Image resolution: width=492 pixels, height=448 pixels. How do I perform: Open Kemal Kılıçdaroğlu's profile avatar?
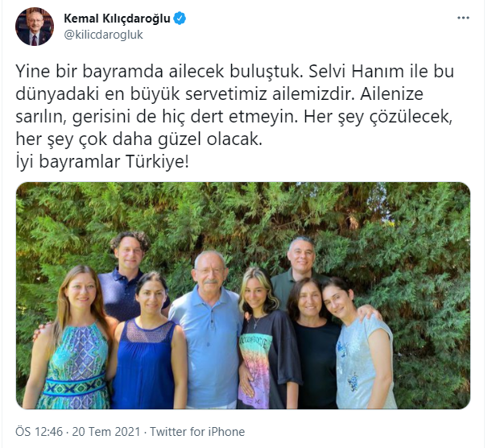(x=35, y=27)
